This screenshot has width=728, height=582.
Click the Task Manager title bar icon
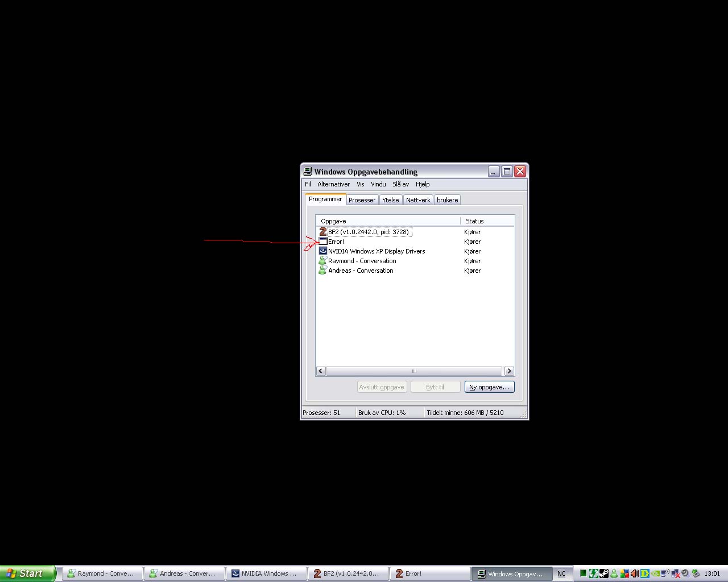pyautogui.click(x=308, y=171)
